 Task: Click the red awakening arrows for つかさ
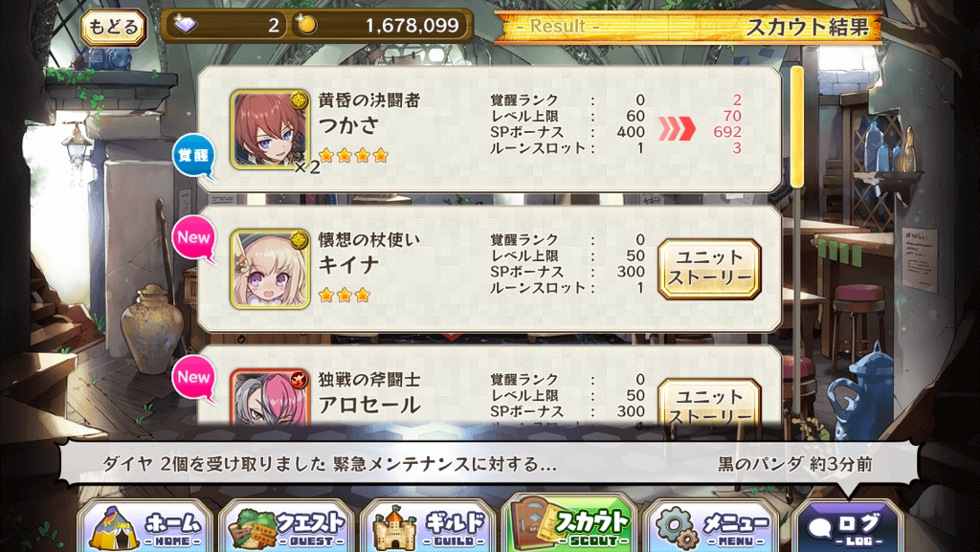click(677, 128)
